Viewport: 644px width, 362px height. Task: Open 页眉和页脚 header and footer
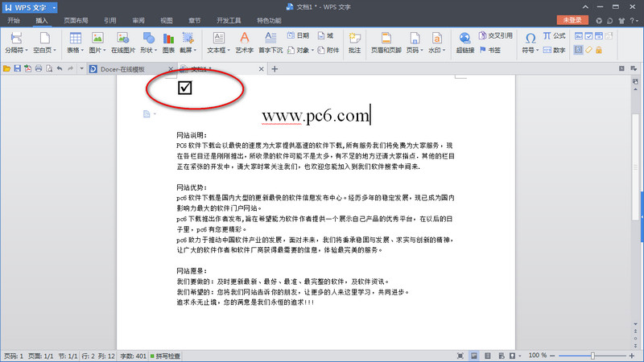pos(386,42)
